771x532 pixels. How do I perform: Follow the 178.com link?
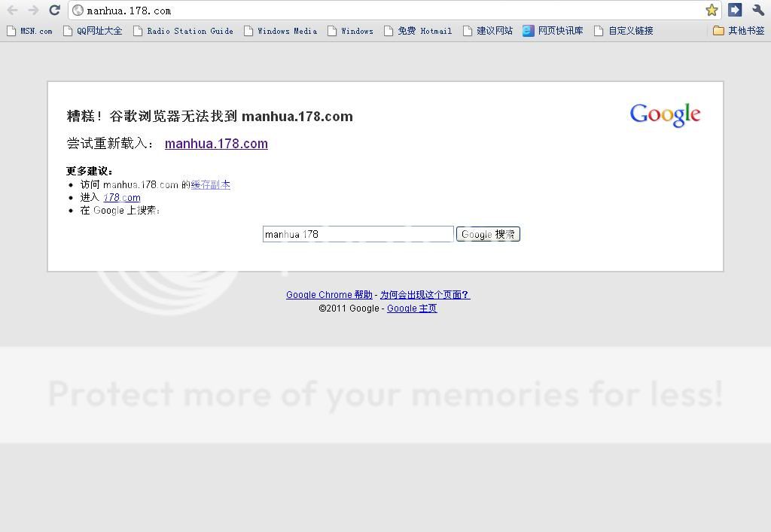tap(122, 197)
